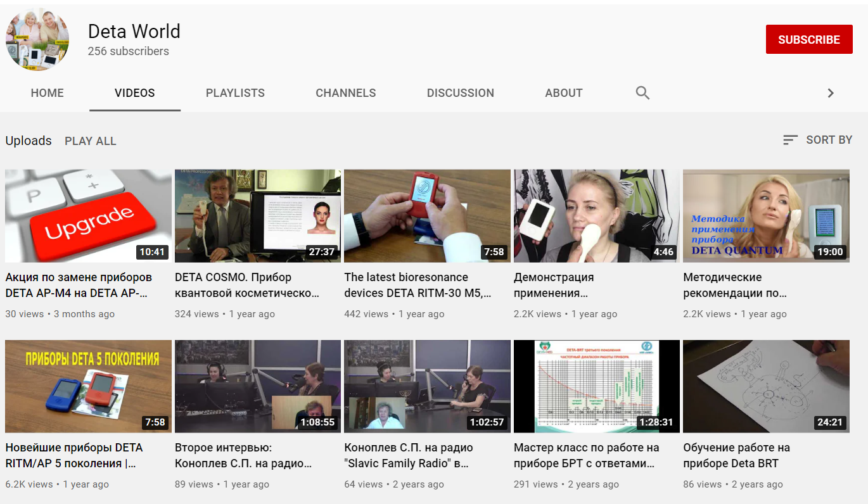This screenshot has width=868, height=504.
Task: Open the ПРИБОРЫ DETA 5 ПОКОЛЕНИЯ thumbnail
Action: 88,387
